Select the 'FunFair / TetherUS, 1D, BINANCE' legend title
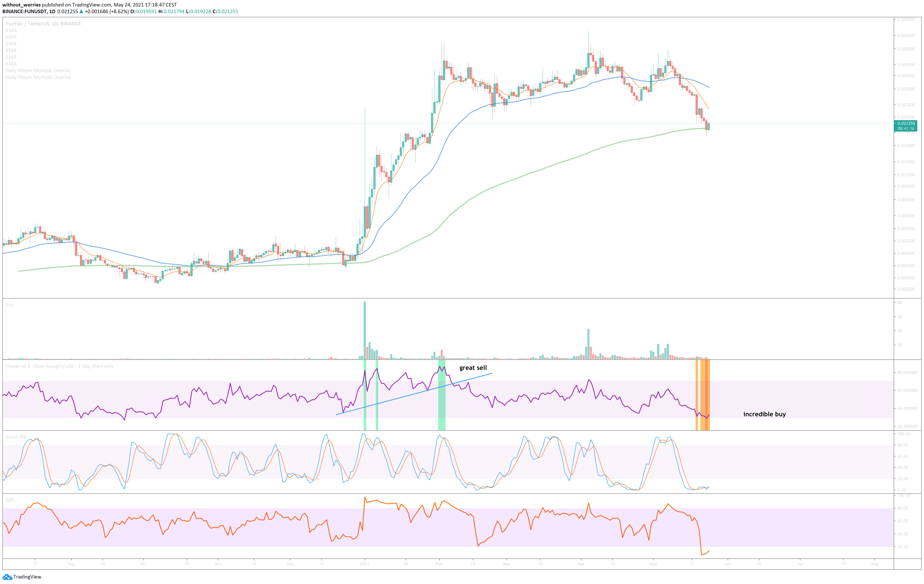The height and width of the screenshot is (584, 924). [43, 24]
